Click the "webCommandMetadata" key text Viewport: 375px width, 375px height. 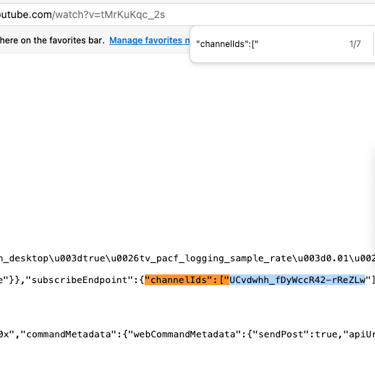coord(184,334)
